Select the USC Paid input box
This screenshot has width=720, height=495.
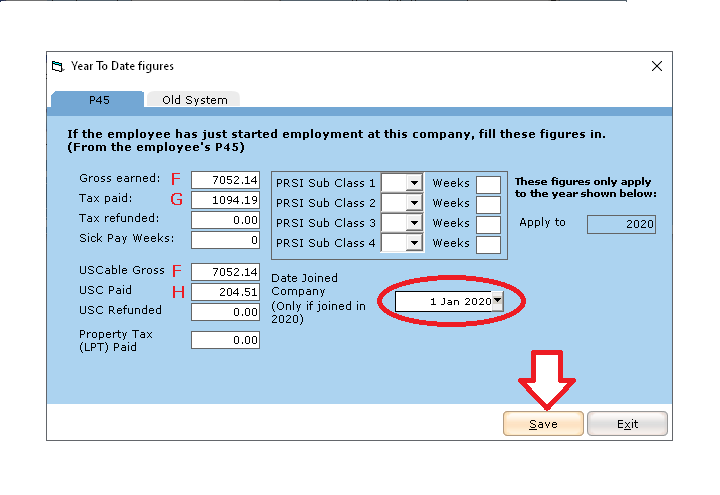[225, 292]
